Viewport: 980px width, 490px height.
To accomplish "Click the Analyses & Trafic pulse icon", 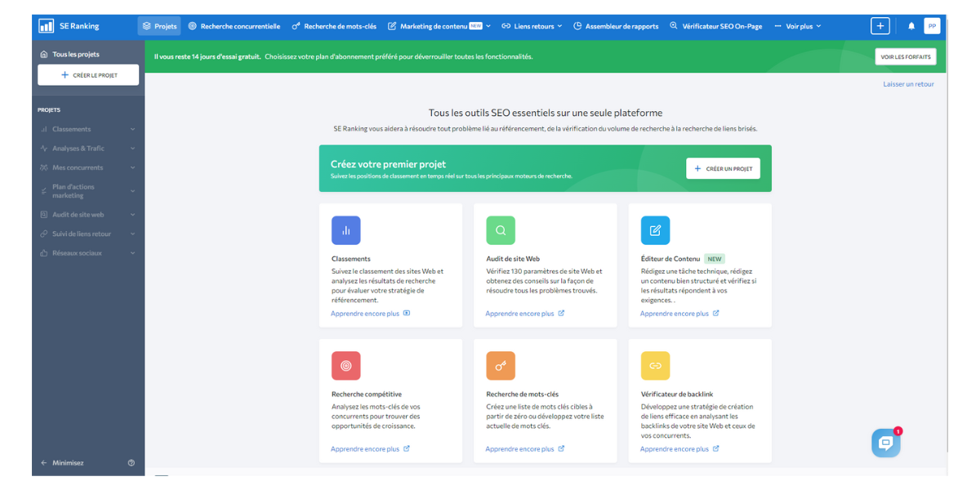I will (x=44, y=149).
